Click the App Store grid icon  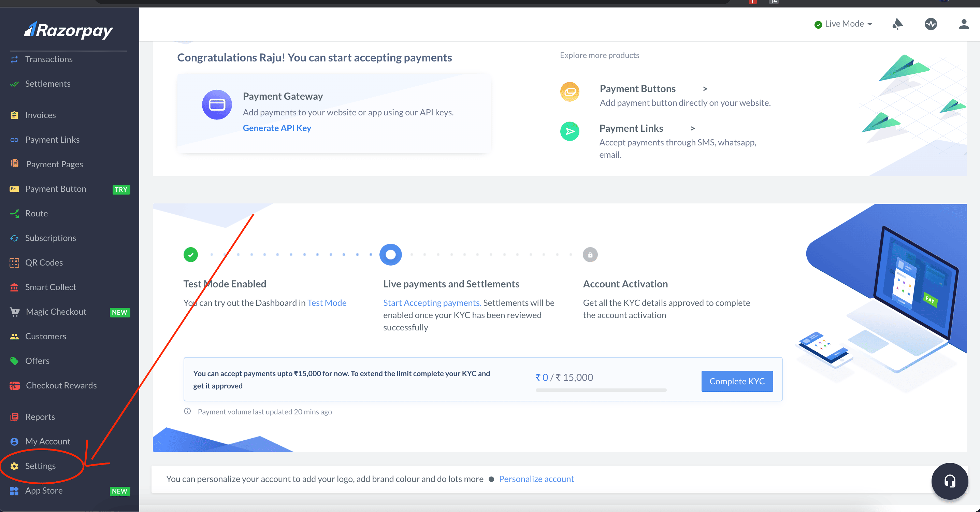pos(14,491)
